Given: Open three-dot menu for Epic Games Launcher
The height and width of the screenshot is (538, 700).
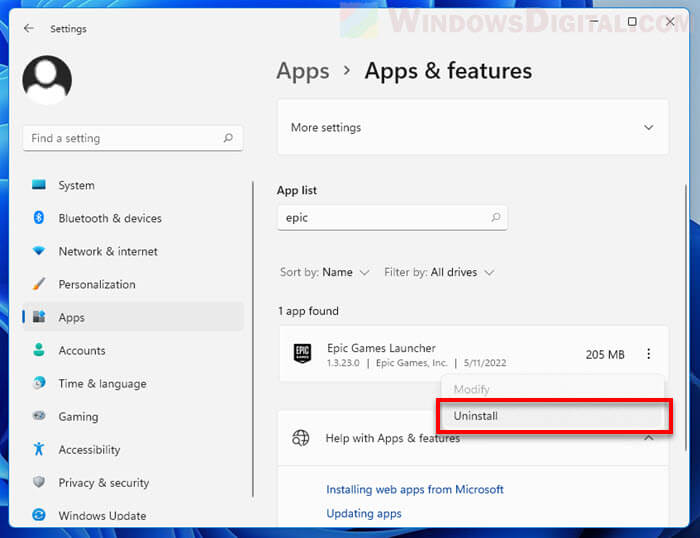Looking at the screenshot, I should tap(649, 354).
